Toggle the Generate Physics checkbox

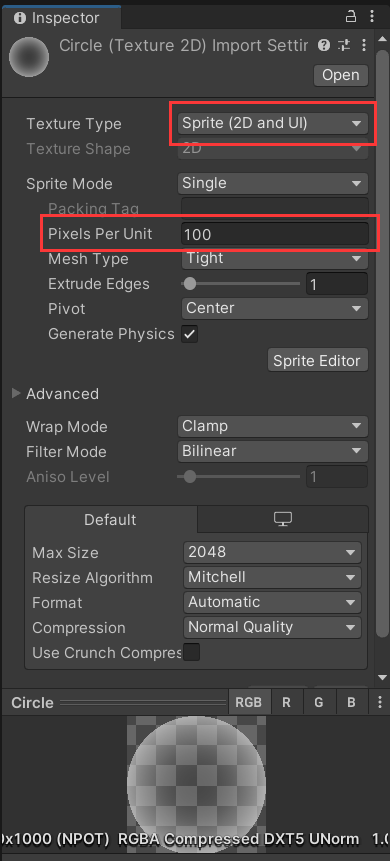click(190, 334)
